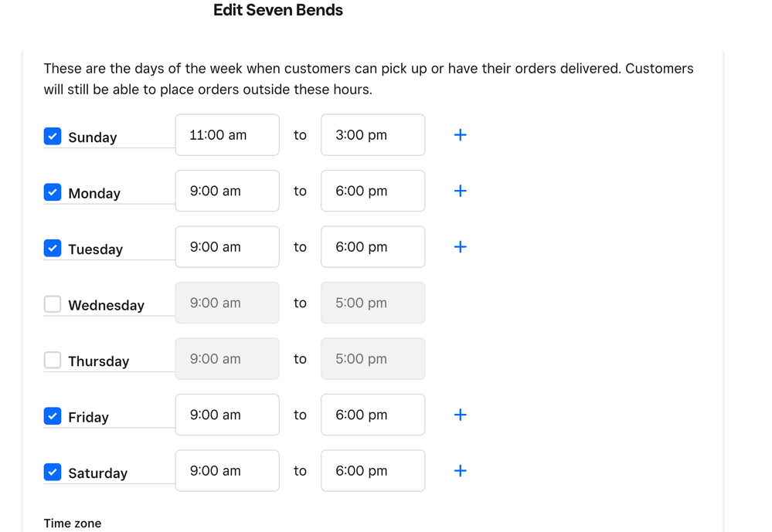
Task: Open Sunday end time 3:00 pm field
Action: pos(372,135)
